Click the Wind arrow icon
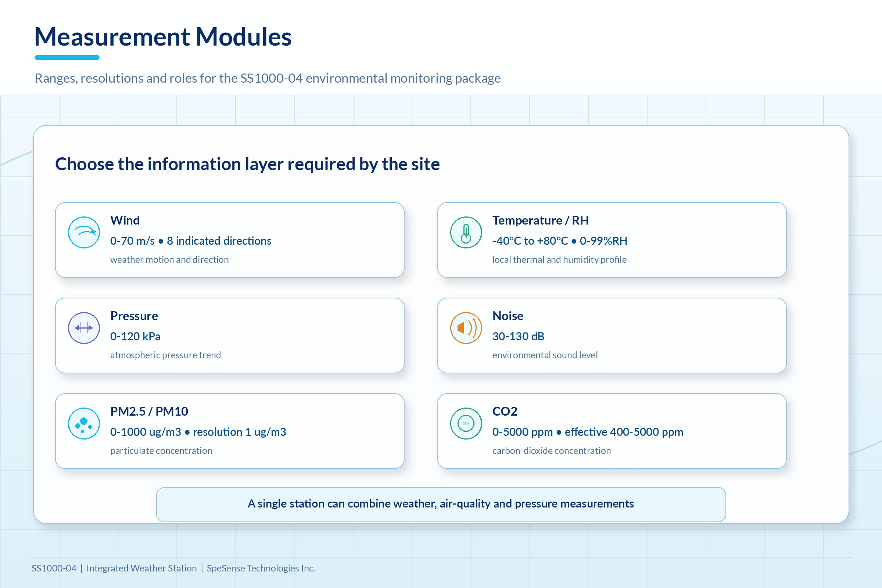Image resolution: width=882 pixels, height=588 pixels. click(84, 233)
